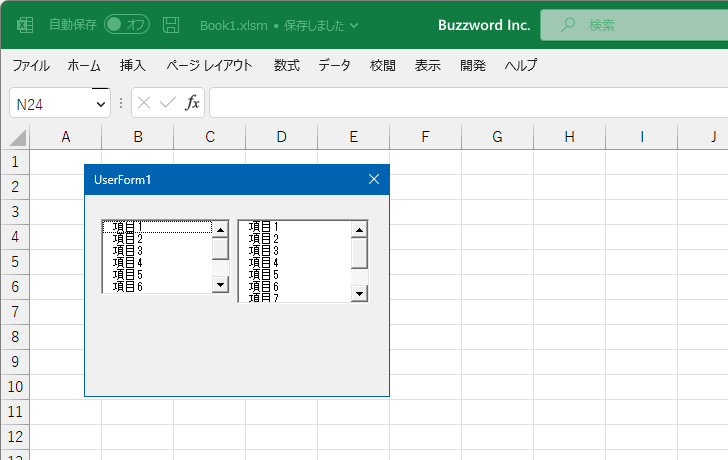The width and height of the screenshot is (728, 460).
Task: Select row 11 header
Action: coord(15,412)
